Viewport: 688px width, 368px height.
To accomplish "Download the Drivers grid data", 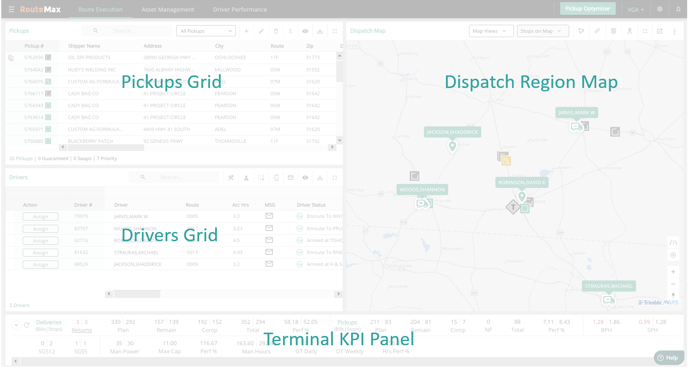I will coord(320,178).
